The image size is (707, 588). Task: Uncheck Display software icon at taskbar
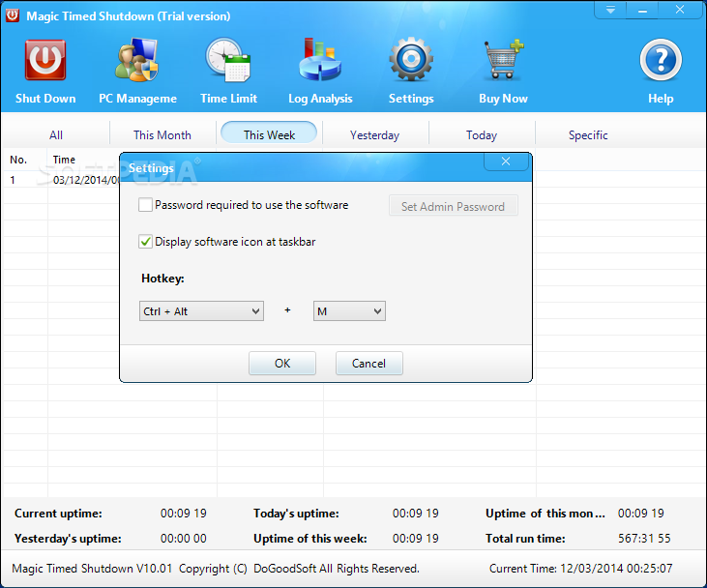(145, 242)
